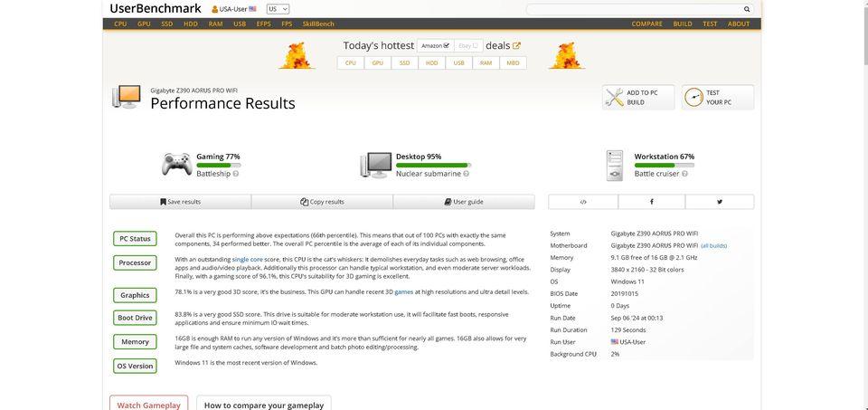The image size is (868, 410).
Task: Select the HDD deals tab
Action: (x=432, y=63)
